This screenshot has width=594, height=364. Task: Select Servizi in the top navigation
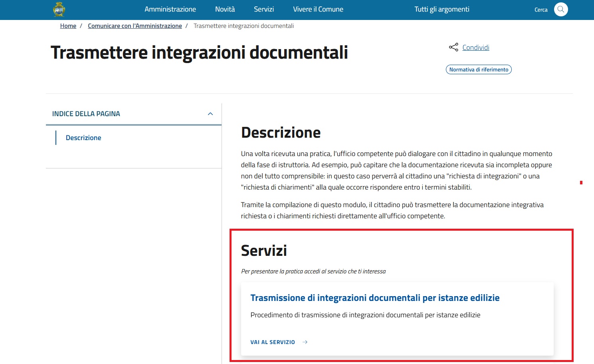coord(264,9)
